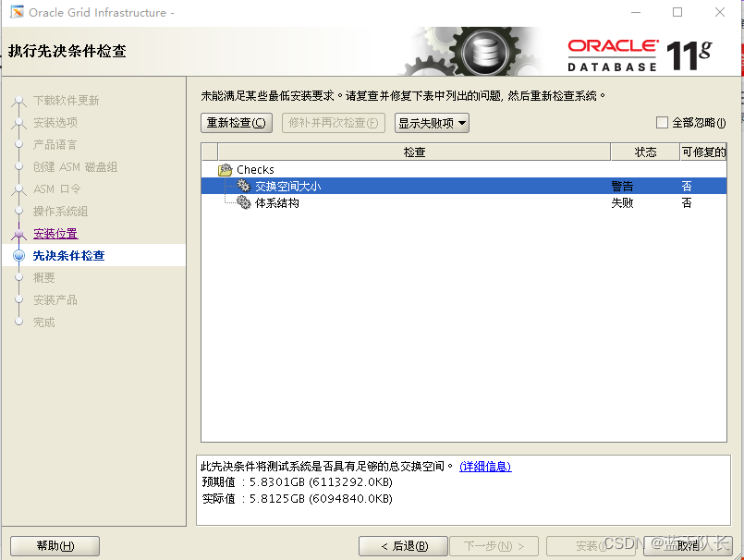Click 安装选项 in the steps sidebar

(x=55, y=122)
